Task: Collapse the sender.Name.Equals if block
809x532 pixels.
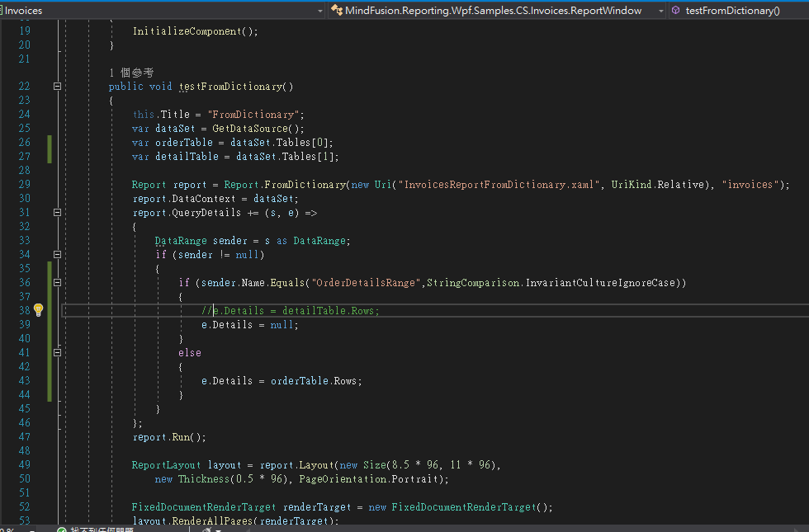Action: click(x=57, y=283)
